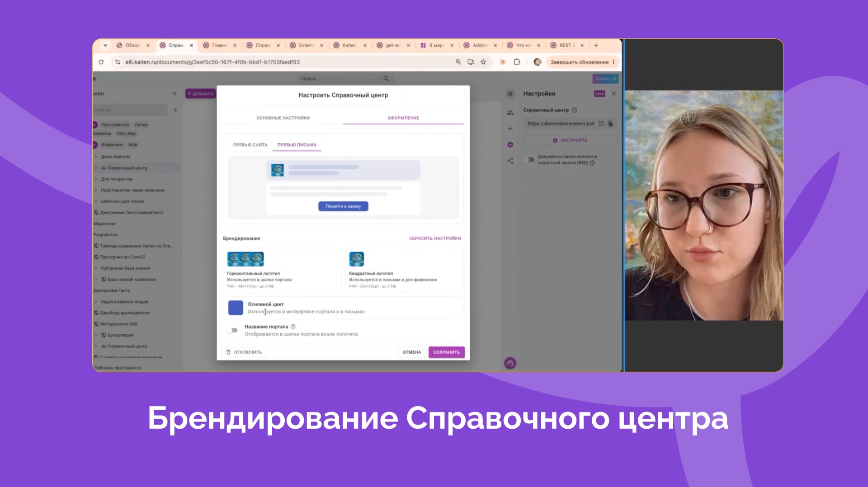
Task: Open Методология OKR in the tree
Action: [119, 324]
